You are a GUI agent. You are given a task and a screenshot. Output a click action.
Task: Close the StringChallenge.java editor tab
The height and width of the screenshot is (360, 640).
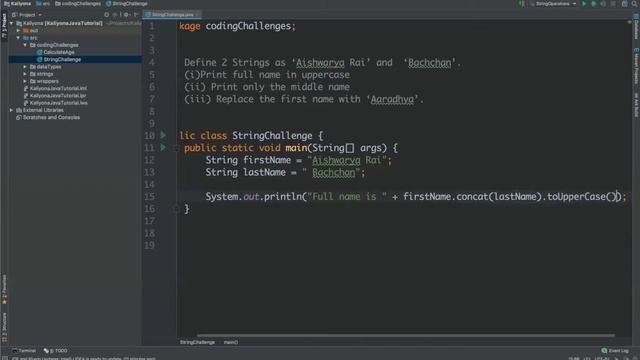(x=198, y=15)
